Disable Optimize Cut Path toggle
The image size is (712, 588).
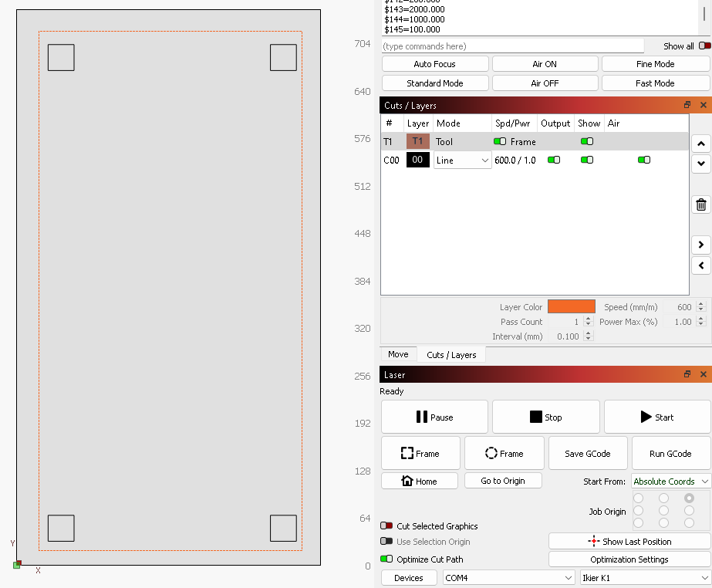point(386,559)
